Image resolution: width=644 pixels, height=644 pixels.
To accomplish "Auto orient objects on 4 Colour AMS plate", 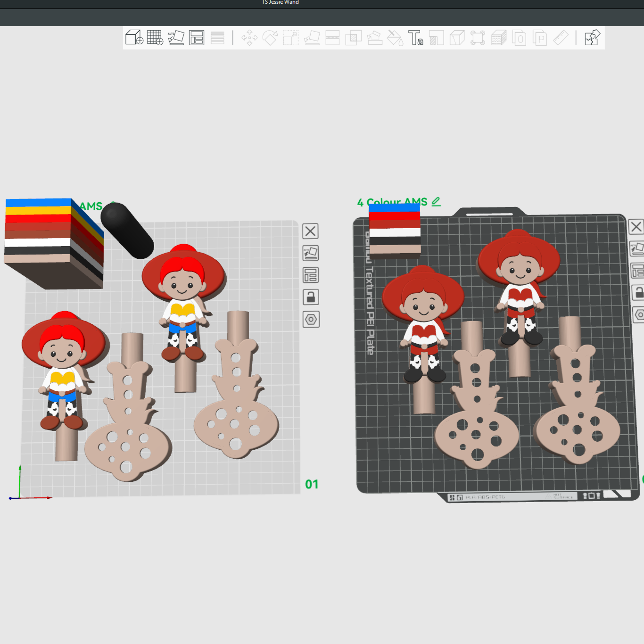I will click(x=637, y=248).
